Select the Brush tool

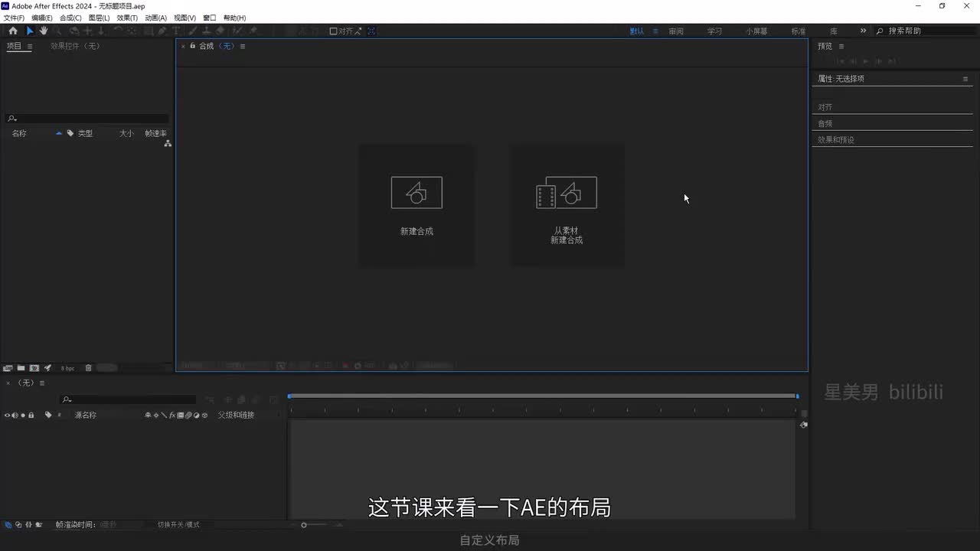tap(194, 31)
